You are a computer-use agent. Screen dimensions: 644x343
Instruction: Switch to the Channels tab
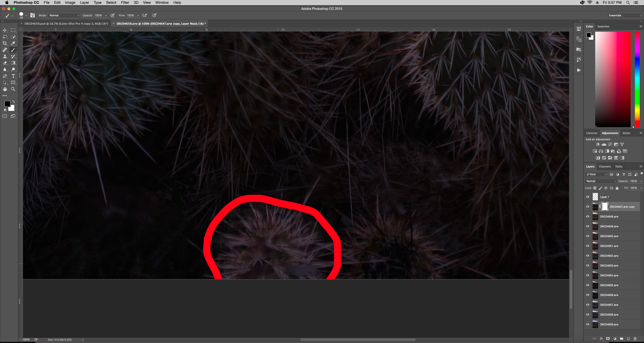[x=605, y=166]
